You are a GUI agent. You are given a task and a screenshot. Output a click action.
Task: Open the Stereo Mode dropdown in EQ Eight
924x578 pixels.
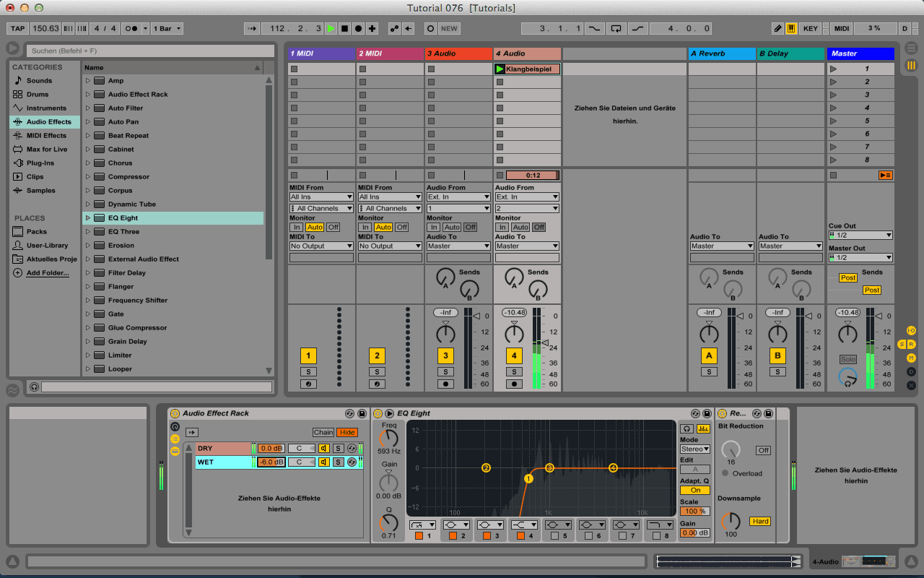pyautogui.click(x=694, y=449)
